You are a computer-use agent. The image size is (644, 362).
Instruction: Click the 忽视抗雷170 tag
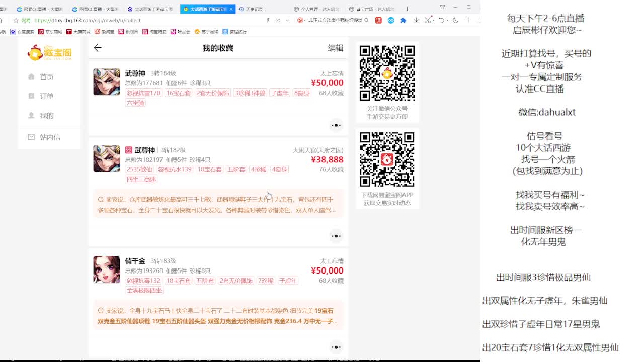click(143, 93)
